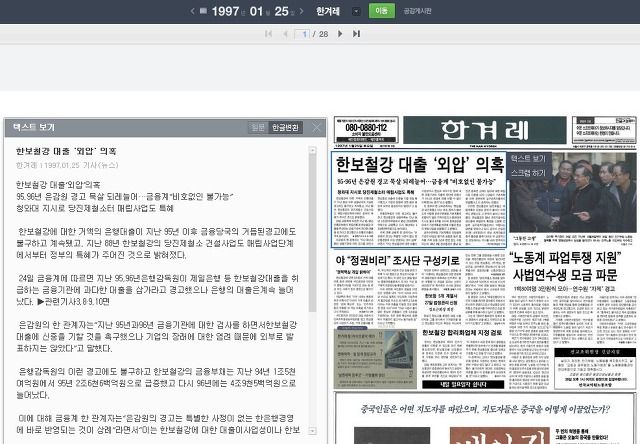
Task: Go to the next date with the right arrow
Action: coord(301,11)
